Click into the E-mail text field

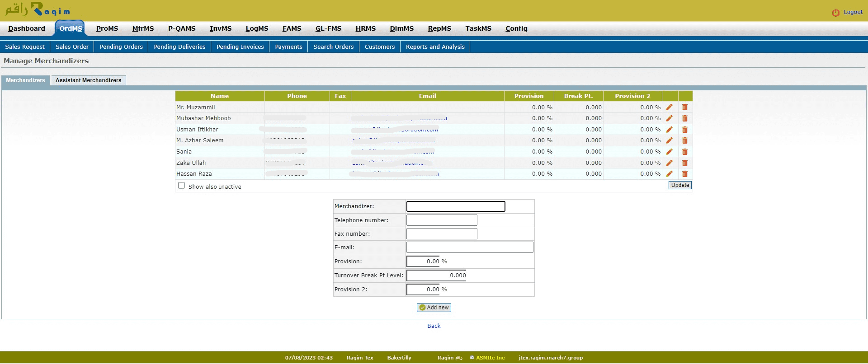pos(470,247)
